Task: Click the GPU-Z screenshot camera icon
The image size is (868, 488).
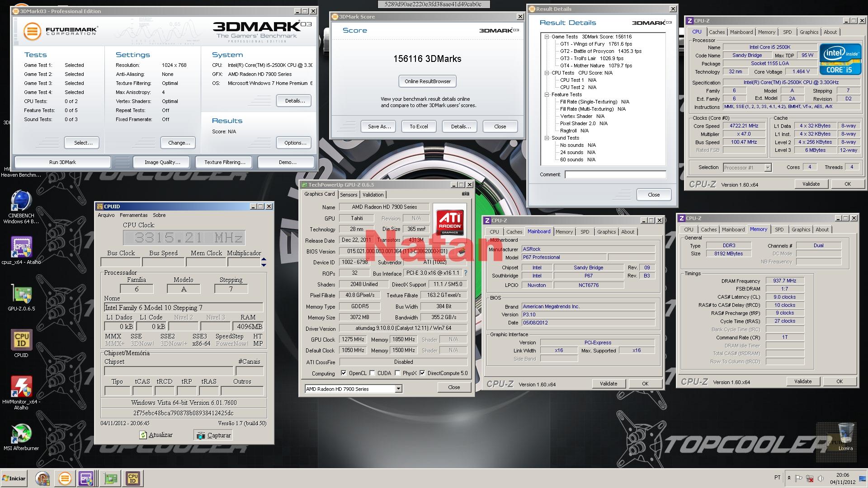Action: point(466,194)
